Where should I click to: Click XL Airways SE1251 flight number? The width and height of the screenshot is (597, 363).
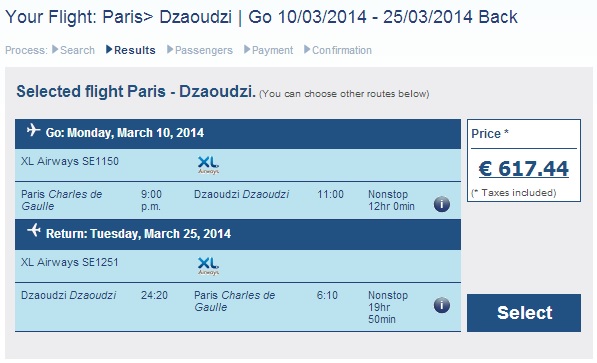click(x=70, y=262)
